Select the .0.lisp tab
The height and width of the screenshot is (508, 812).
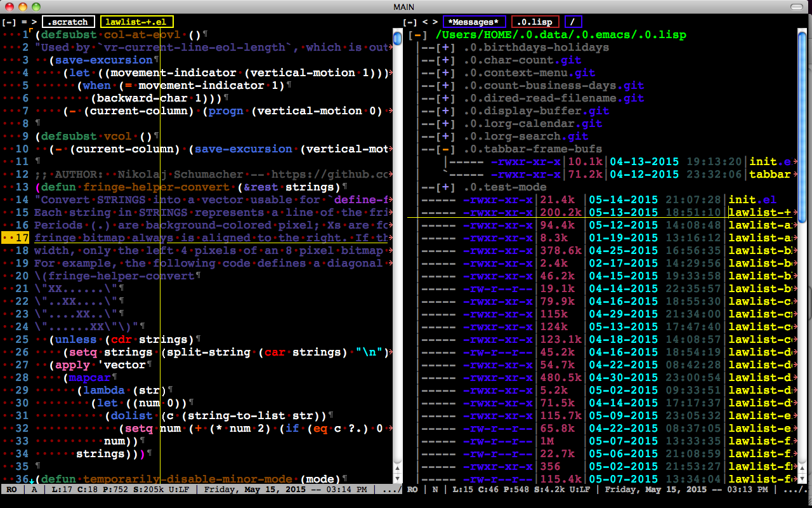tap(535, 22)
